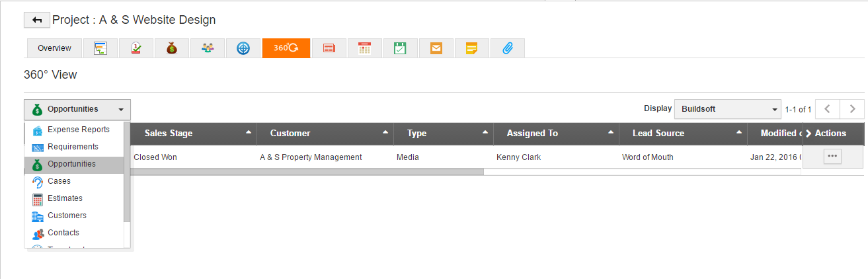Choose Cases from the module list
Screen dimensions: 868x279
tap(59, 181)
